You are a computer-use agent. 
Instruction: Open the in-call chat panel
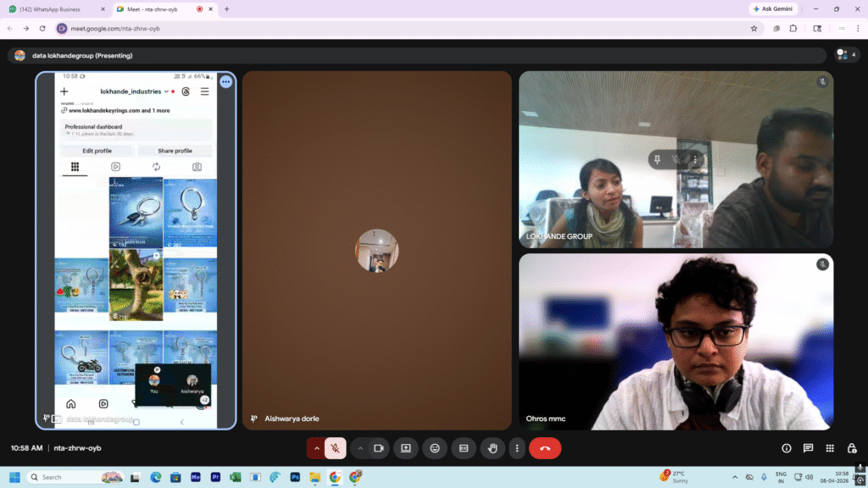pos(808,448)
